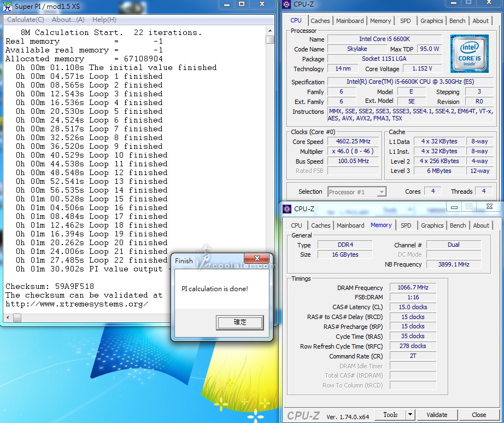Click the Package value 'Socket 1151 LGA'
This screenshot has height=423, width=504.
tap(384, 59)
